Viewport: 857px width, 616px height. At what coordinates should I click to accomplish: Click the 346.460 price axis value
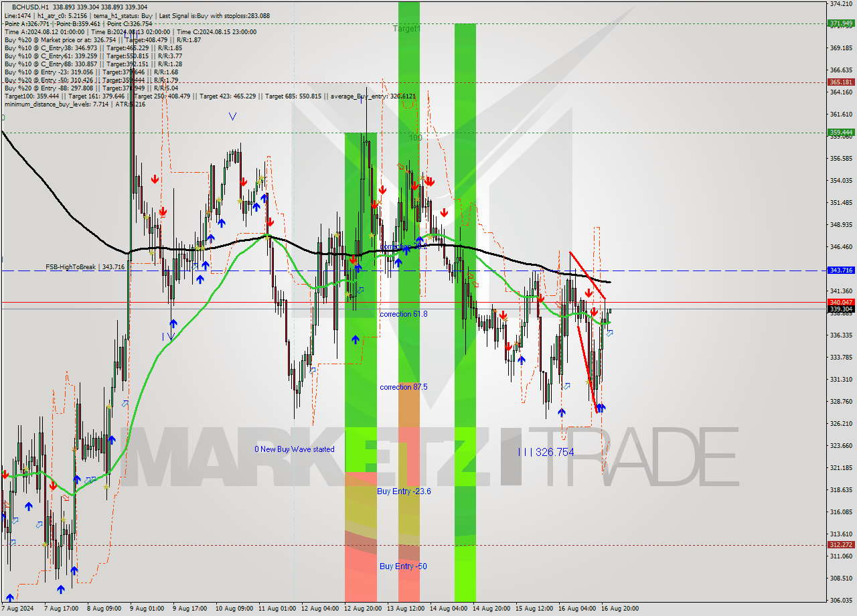pos(841,247)
